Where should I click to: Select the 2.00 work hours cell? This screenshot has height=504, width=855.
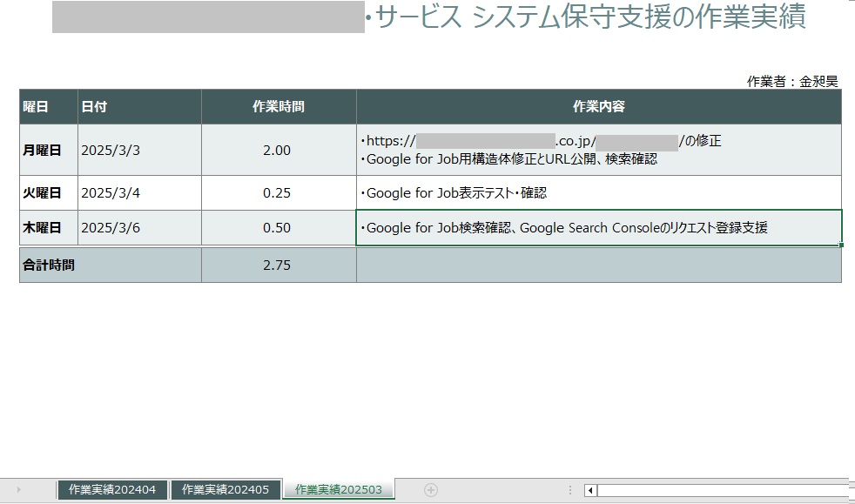(x=279, y=150)
